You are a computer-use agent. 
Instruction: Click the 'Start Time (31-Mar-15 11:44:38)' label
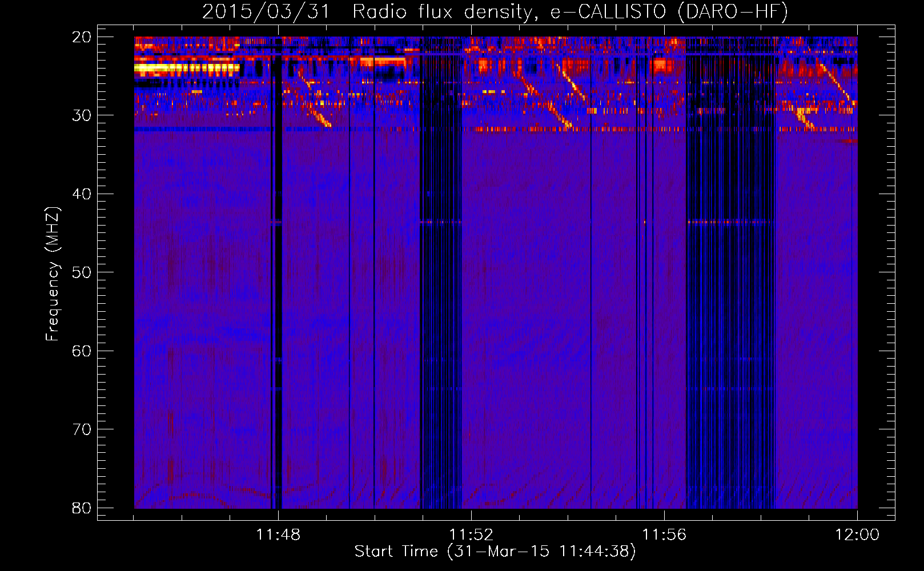tap(495, 552)
